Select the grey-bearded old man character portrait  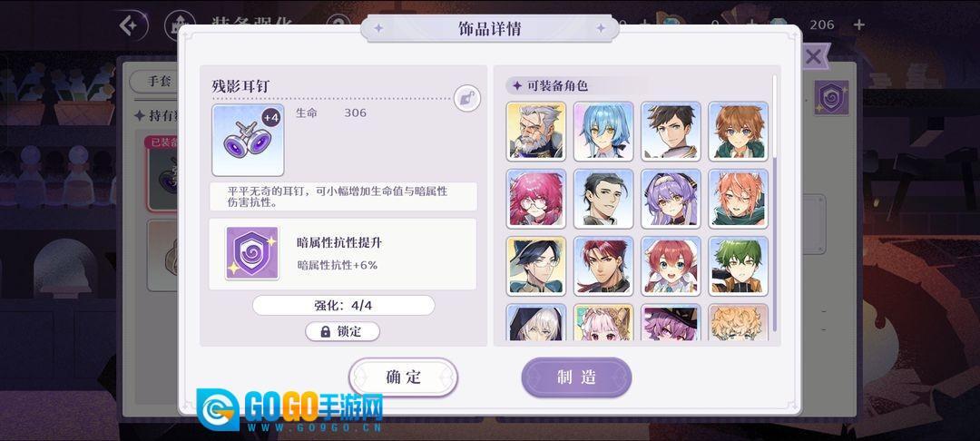pyautogui.click(x=536, y=132)
